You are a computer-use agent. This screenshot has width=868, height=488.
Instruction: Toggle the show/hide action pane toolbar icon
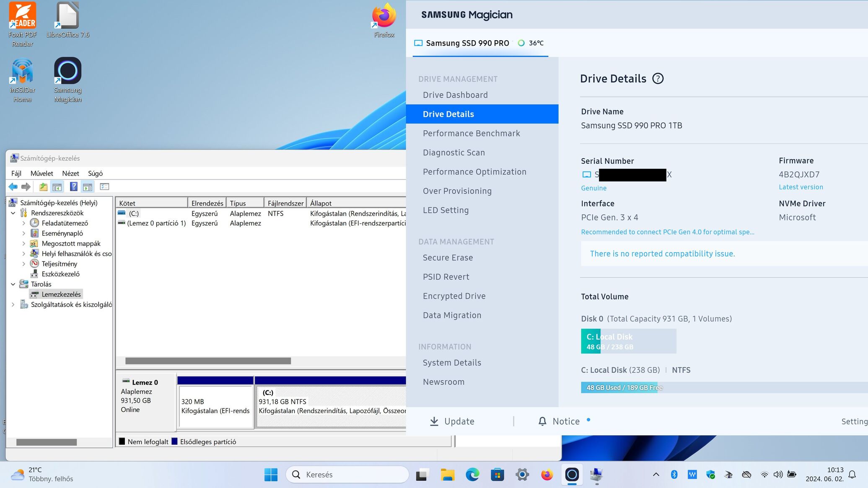point(88,187)
